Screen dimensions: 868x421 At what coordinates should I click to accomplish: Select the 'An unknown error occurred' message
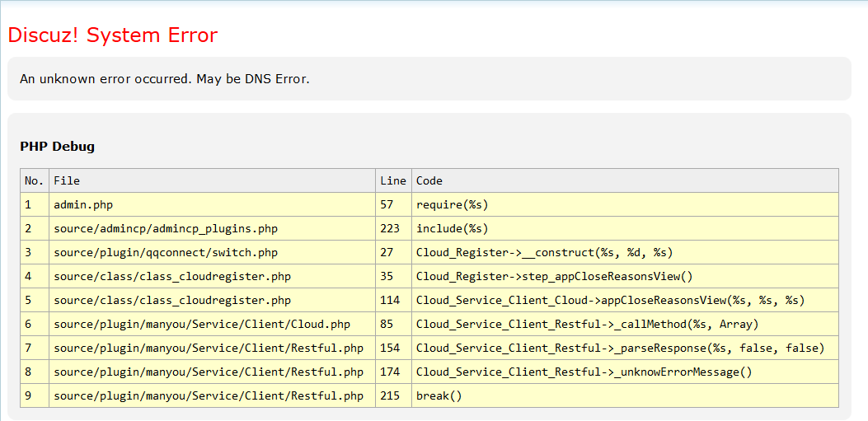(x=164, y=79)
